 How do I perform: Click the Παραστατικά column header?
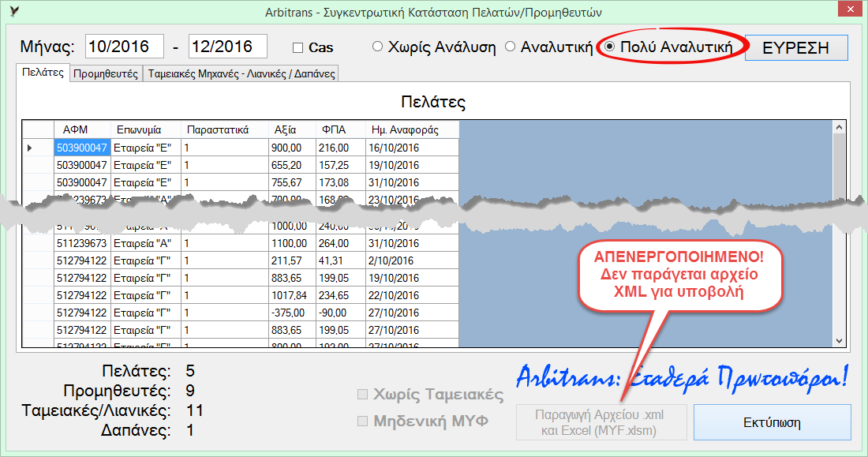pyautogui.click(x=225, y=129)
